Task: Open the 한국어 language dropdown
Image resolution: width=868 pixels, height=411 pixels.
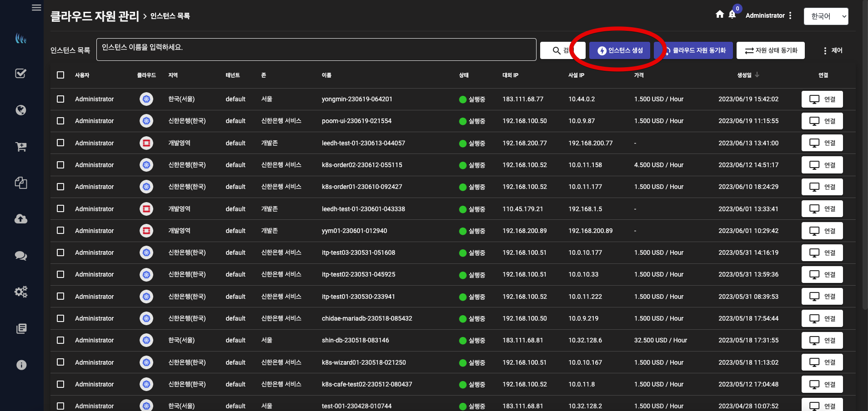Action: tap(826, 16)
